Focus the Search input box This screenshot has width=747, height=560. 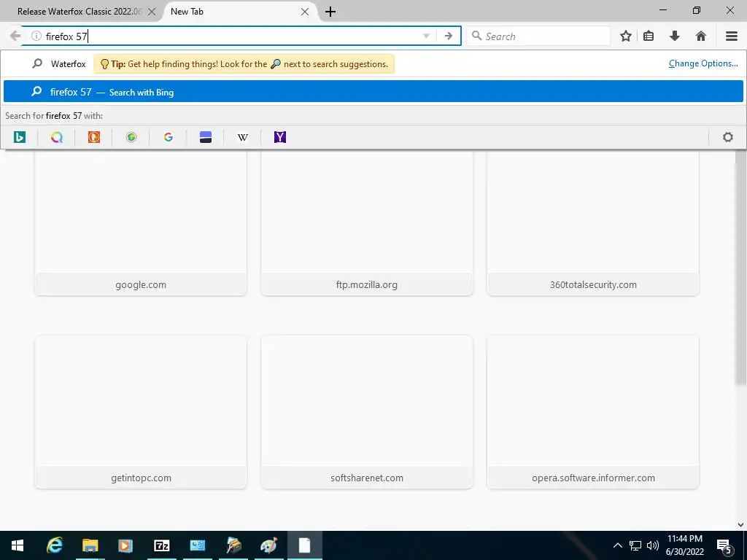[538, 36]
